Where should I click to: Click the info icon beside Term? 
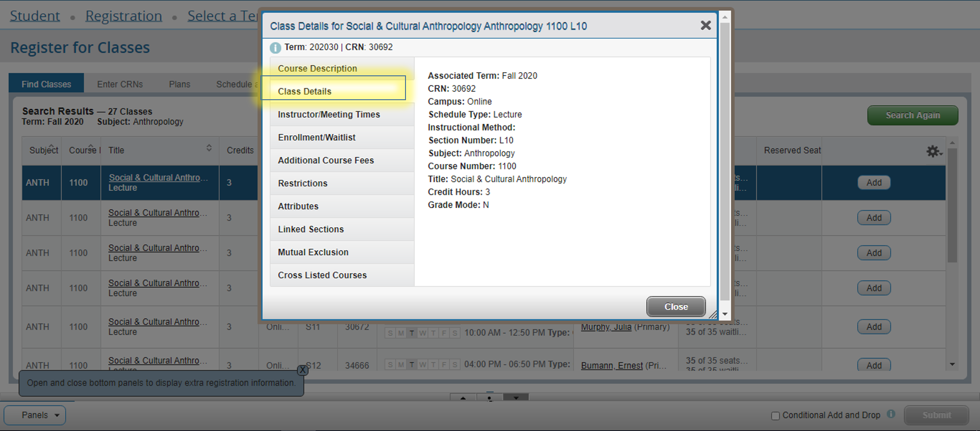(275, 47)
